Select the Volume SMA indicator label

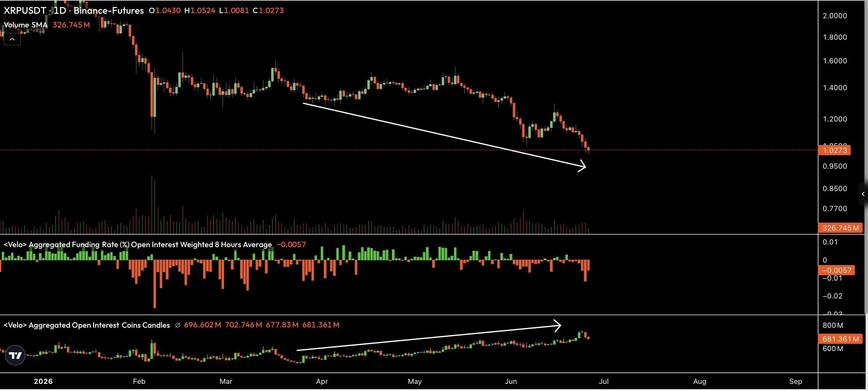(26, 25)
